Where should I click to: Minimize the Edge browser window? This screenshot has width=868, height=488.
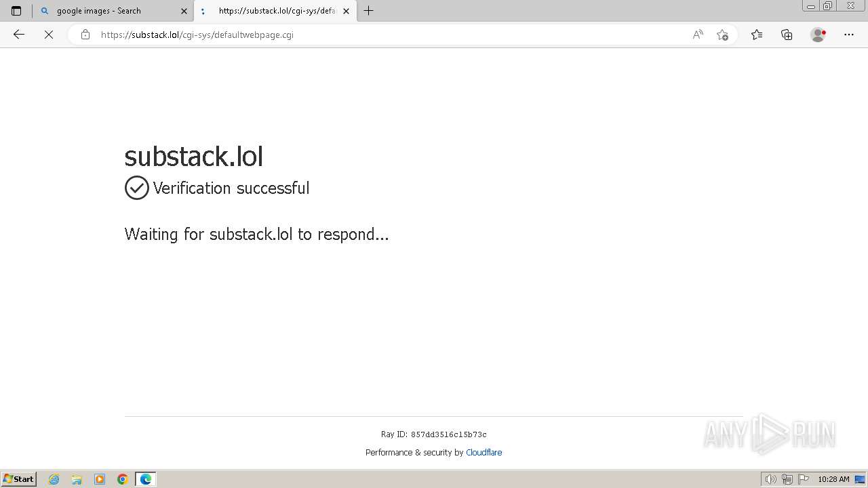pos(810,6)
